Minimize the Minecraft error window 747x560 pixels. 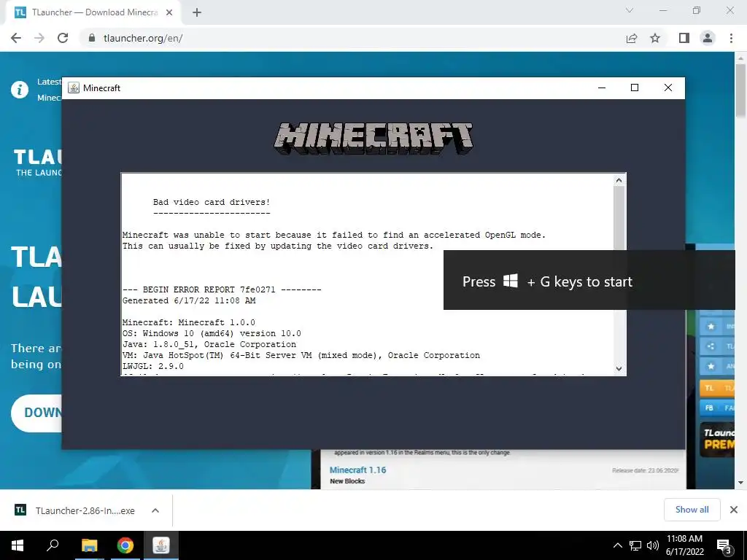tap(602, 87)
